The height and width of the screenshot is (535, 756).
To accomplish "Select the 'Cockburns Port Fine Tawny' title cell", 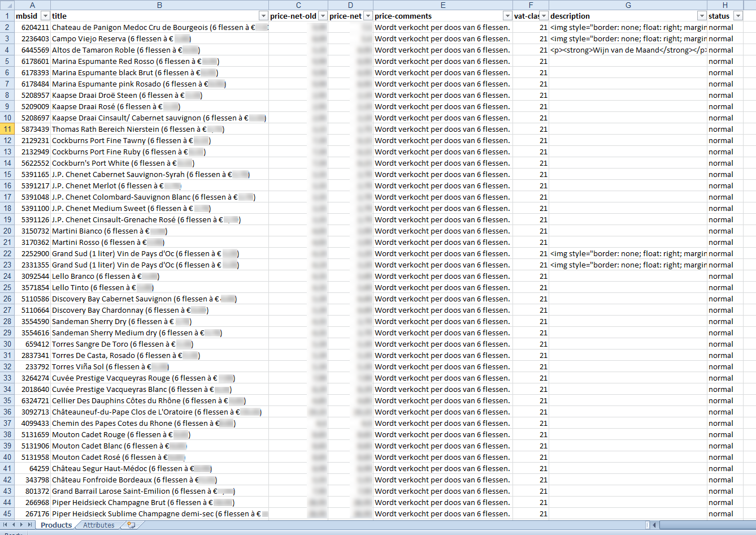I will (x=159, y=140).
